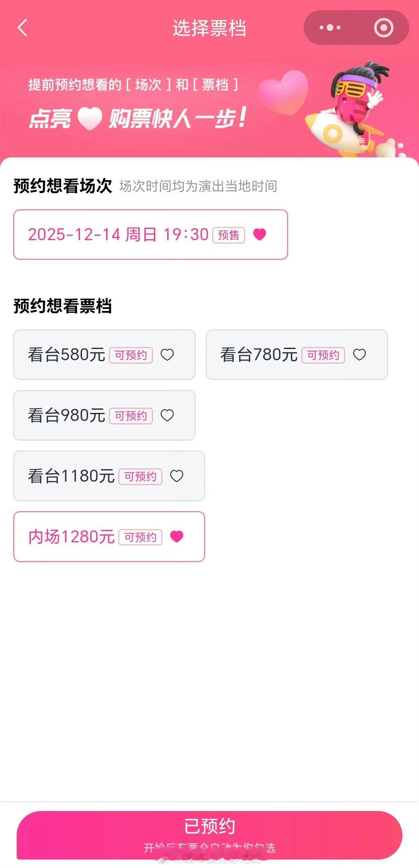Select the 看台580元 ticket tier
This screenshot has height=868, width=419.
click(104, 355)
